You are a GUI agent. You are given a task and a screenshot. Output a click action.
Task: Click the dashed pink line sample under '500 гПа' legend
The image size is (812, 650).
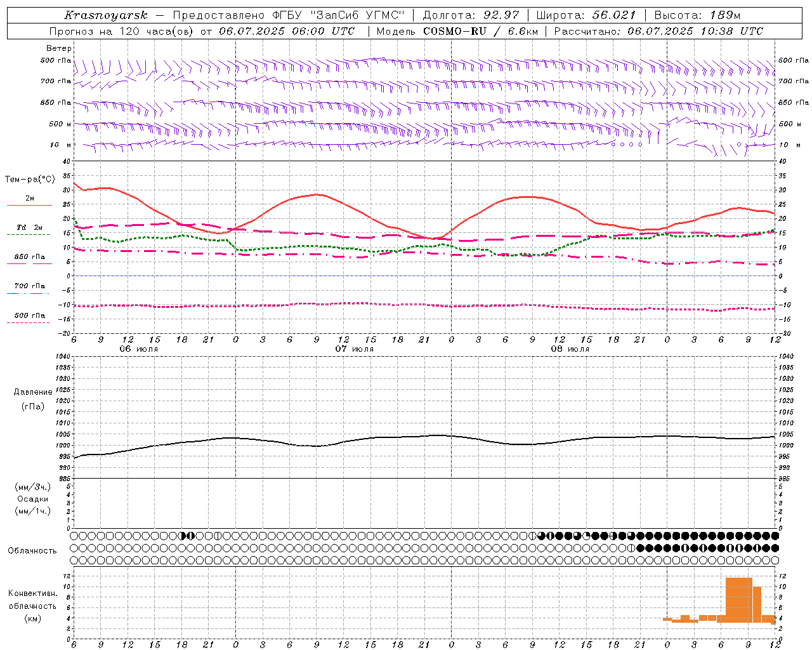pyautogui.click(x=28, y=322)
